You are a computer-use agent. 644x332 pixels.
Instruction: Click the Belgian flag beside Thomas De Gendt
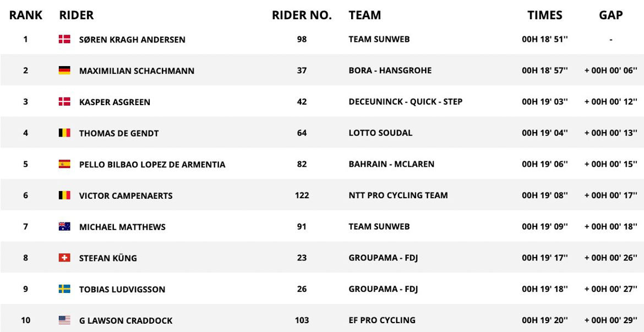click(64, 133)
